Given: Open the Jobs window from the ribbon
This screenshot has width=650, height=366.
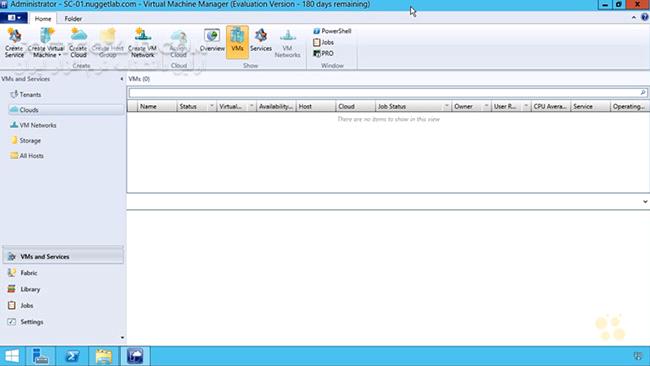Looking at the screenshot, I should click(x=323, y=42).
